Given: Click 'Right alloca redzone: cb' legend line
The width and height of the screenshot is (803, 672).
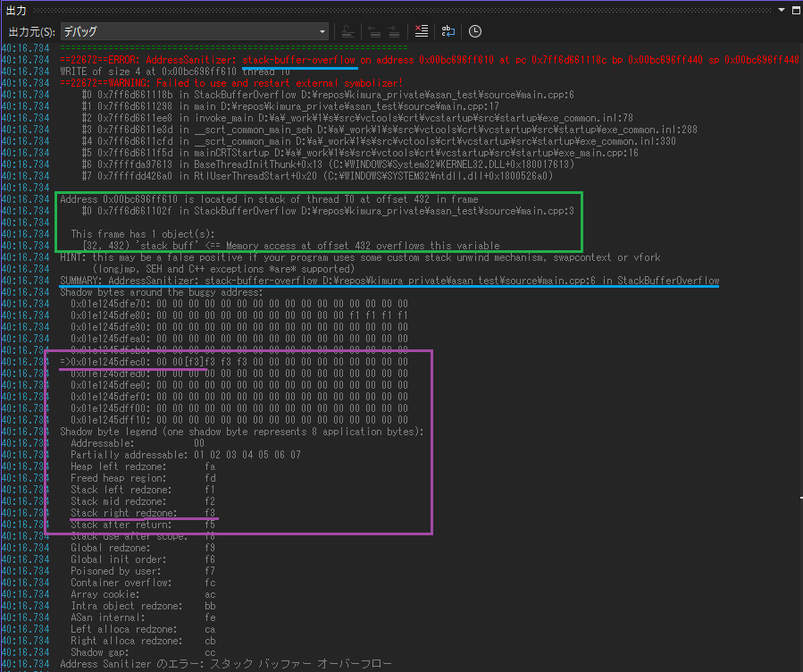Looking at the screenshot, I should click(143, 641).
